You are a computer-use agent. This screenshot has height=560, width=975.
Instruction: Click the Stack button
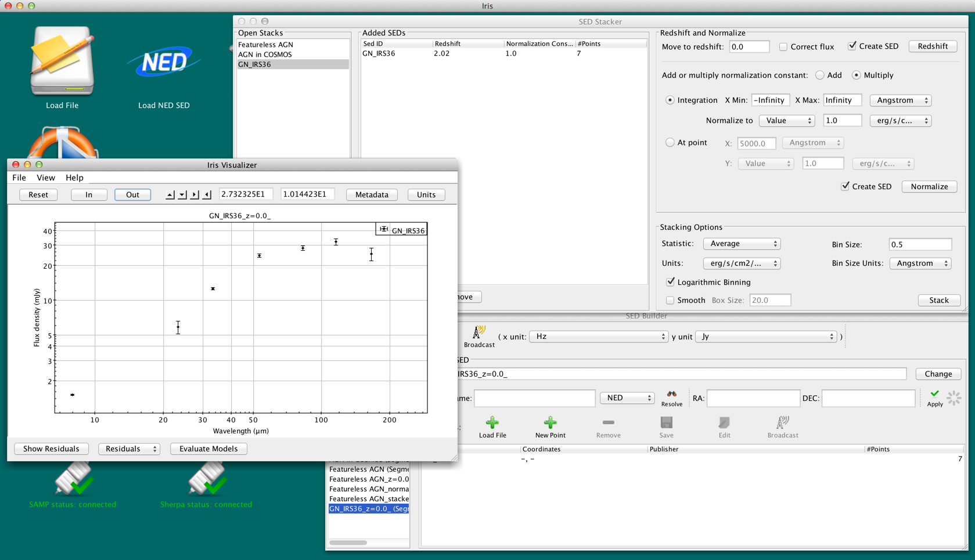[939, 300]
